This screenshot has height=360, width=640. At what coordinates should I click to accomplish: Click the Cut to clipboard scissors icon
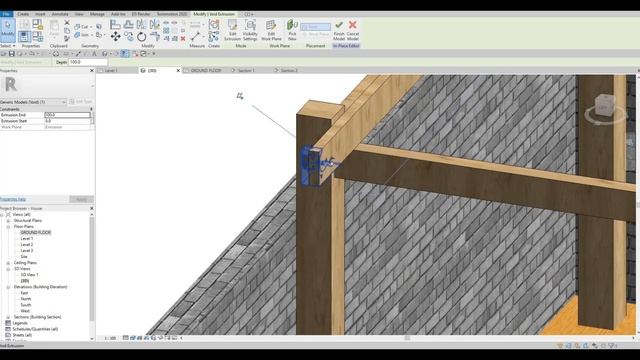[67, 23]
